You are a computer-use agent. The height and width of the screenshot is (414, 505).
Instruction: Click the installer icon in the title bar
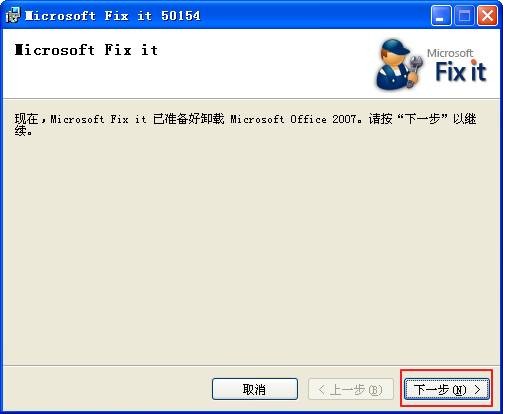pos(13,15)
